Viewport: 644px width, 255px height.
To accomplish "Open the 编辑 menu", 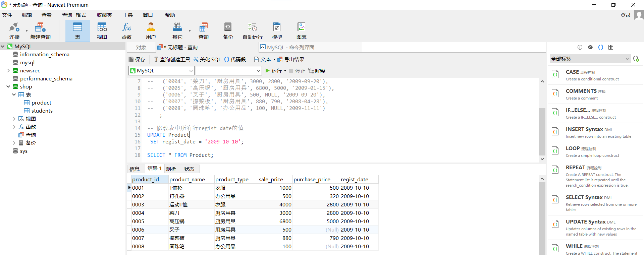I will coord(27,15).
